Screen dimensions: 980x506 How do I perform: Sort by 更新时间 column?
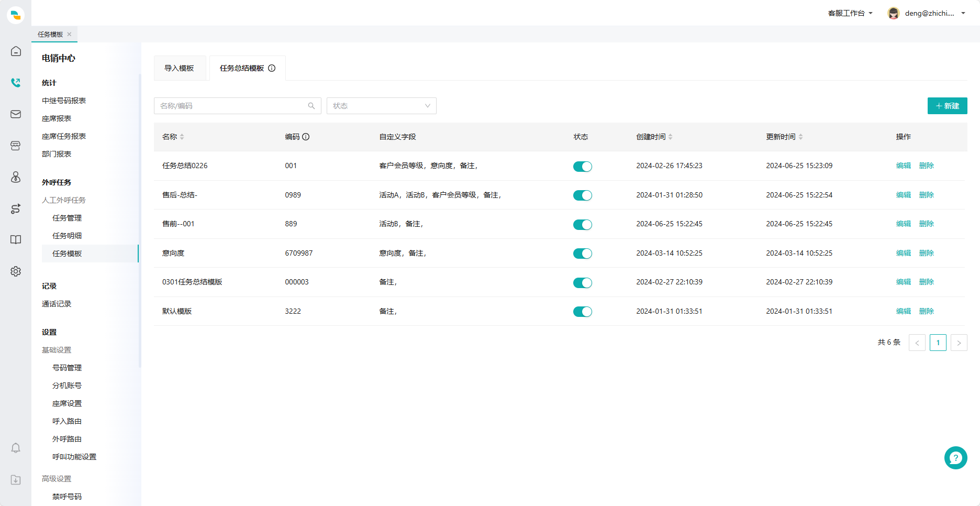[x=800, y=137]
